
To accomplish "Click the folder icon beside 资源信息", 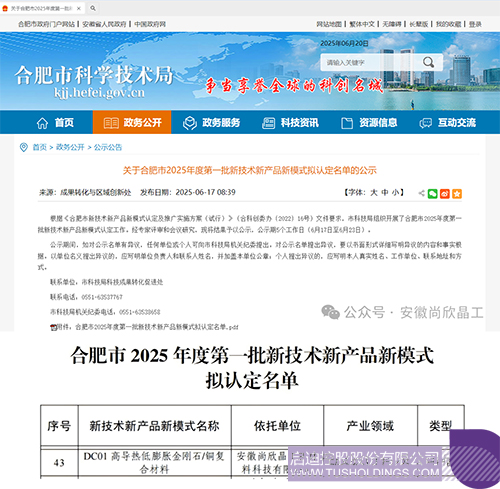I will click(x=347, y=123).
